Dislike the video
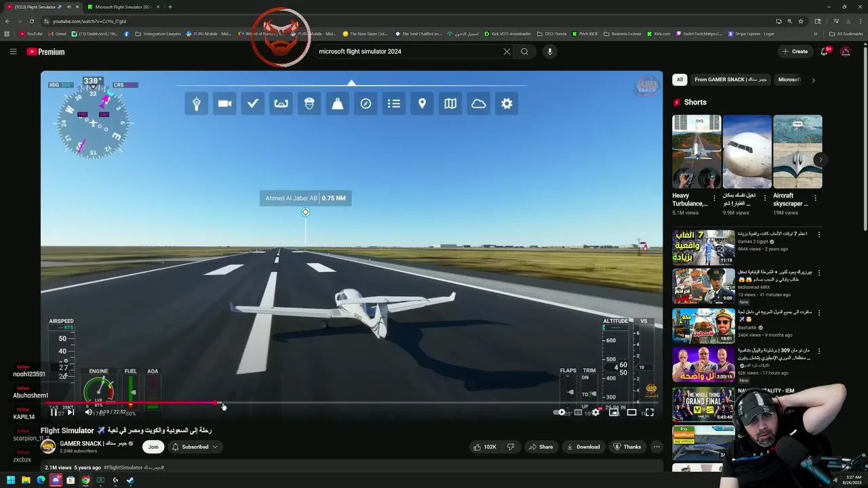 [511, 447]
